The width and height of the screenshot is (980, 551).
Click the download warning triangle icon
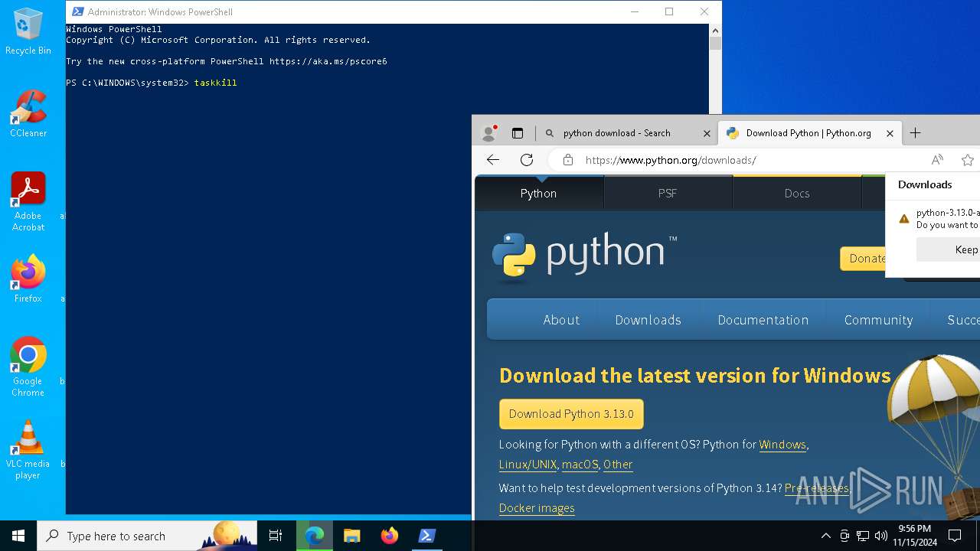[x=904, y=219]
